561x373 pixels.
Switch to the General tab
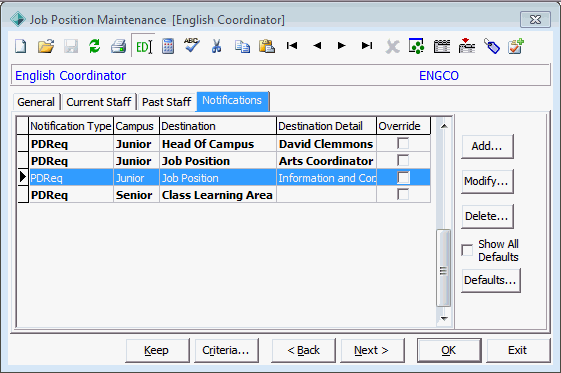[36, 102]
